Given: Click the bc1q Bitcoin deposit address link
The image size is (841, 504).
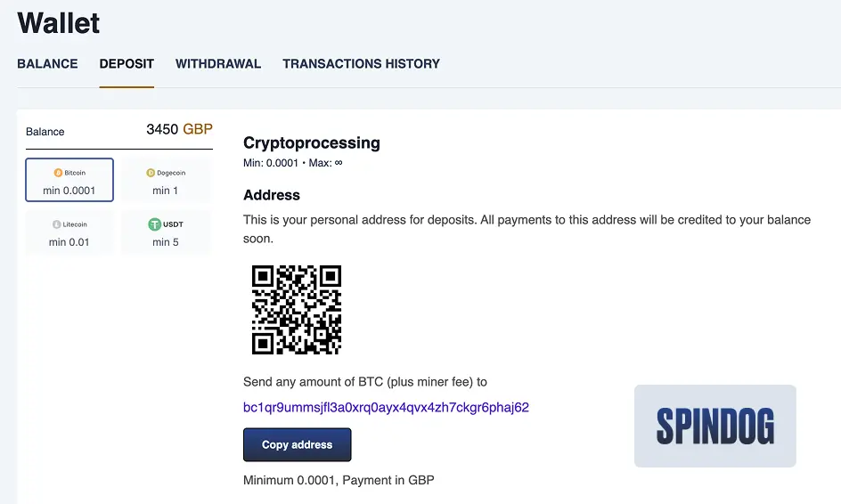Looking at the screenshot, I should pos(386,408).
